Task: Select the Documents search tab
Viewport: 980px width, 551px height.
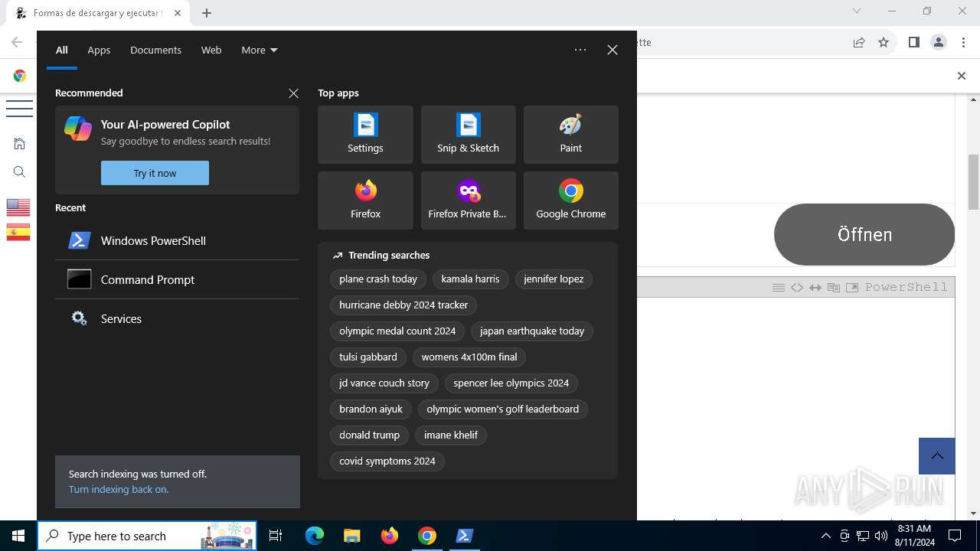Action: pos(155,50)
